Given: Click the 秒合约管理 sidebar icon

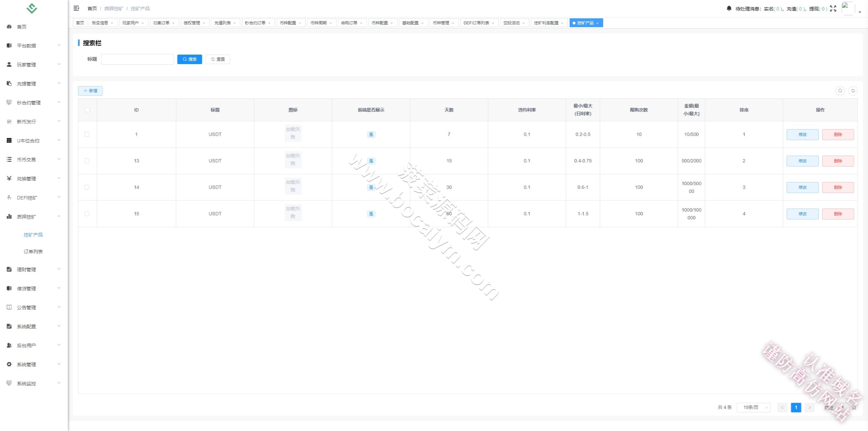Looking at the screenshot, I should [x=9, y=102].
